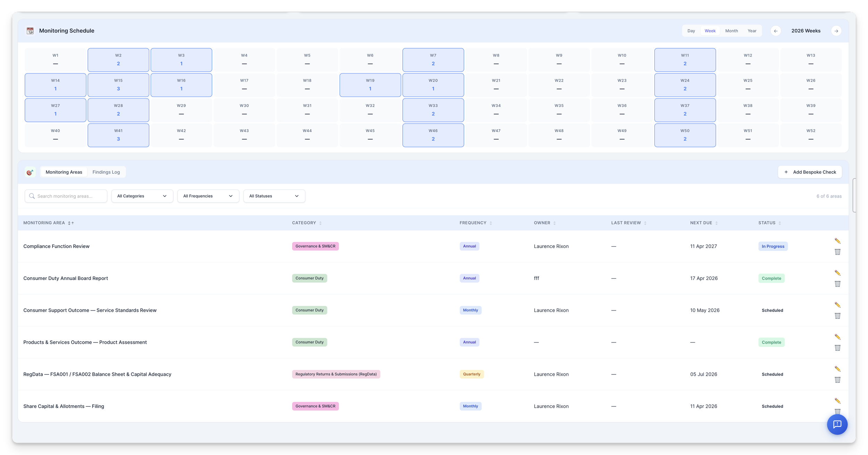The width and height of the screenshot is (868, 455).
Task: Click trash icon for Consumer Duty Annual Board Report
Action: (x=837, y=284)
